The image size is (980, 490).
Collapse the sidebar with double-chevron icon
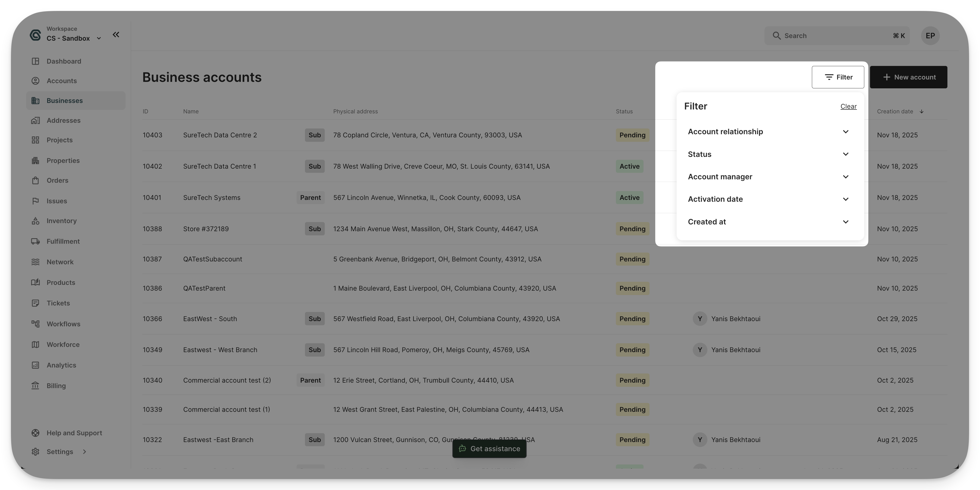coord(116,35)
